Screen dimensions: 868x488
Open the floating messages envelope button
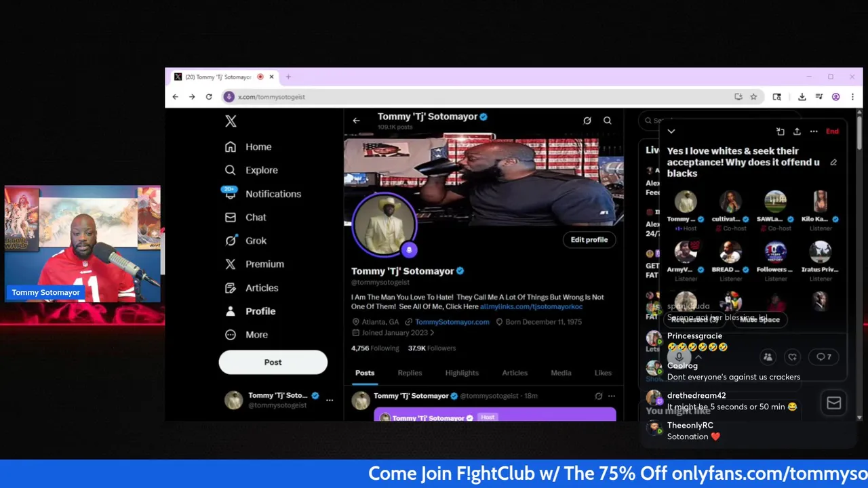point(833,403)
